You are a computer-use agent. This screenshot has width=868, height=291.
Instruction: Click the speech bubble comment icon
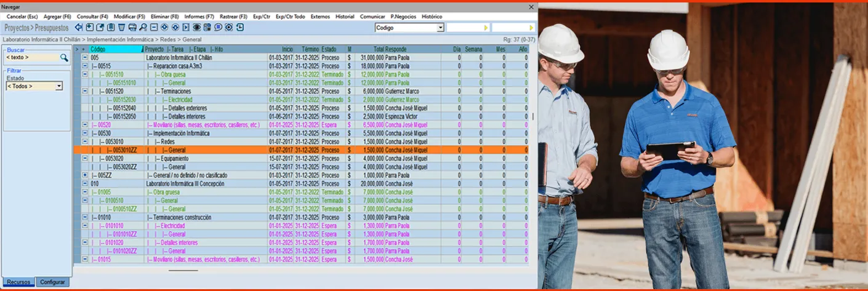[218, 28]
